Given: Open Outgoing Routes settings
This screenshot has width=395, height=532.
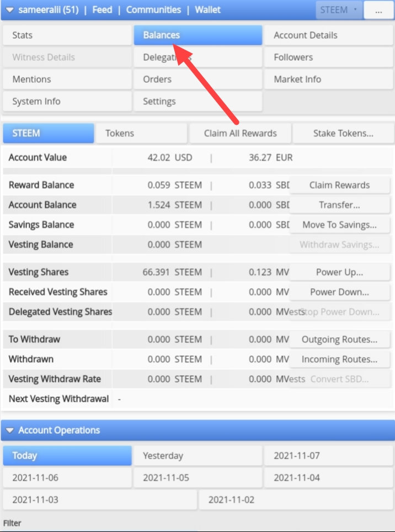Looking at the screenshot, I should click(x=339, y=339).
